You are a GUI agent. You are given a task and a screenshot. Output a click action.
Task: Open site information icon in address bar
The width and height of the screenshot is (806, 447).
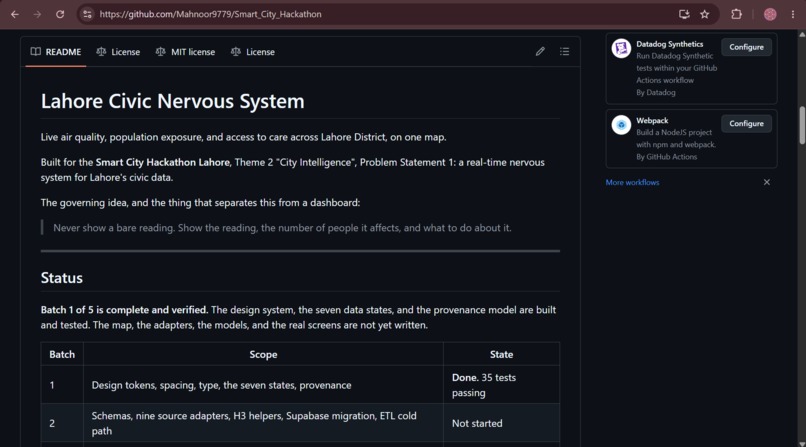pos(87,14)
